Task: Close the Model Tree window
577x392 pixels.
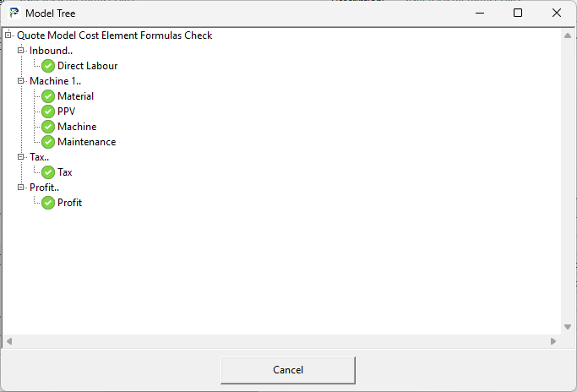Action: tap(557, 13)
